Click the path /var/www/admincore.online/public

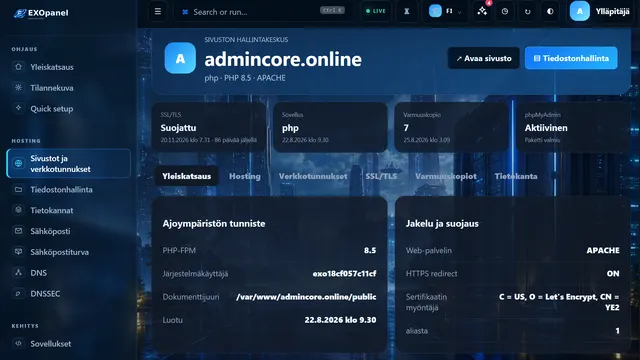306,297
